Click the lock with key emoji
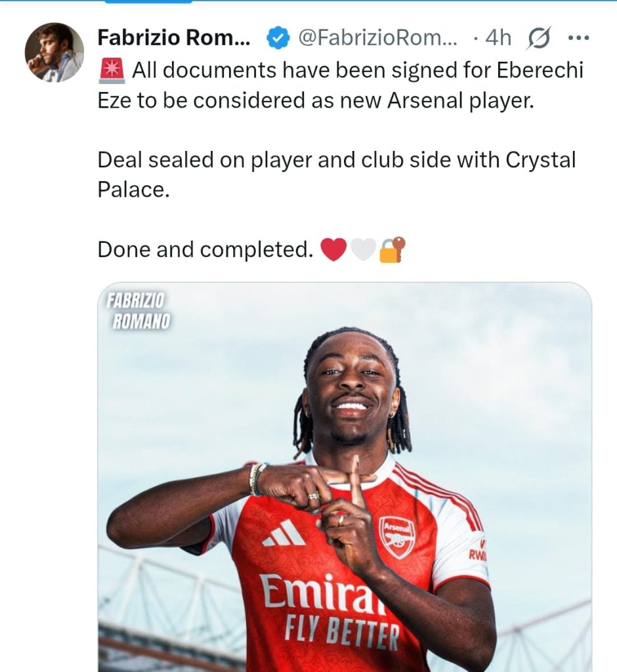Image resolution: width=617 pixels, height=672 pixels. coord(392,249)
